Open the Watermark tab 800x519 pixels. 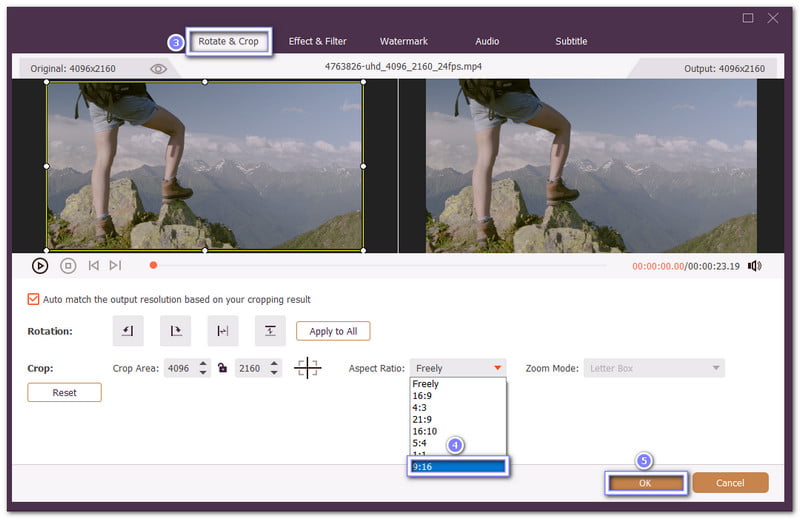click(x=404, y=41)
